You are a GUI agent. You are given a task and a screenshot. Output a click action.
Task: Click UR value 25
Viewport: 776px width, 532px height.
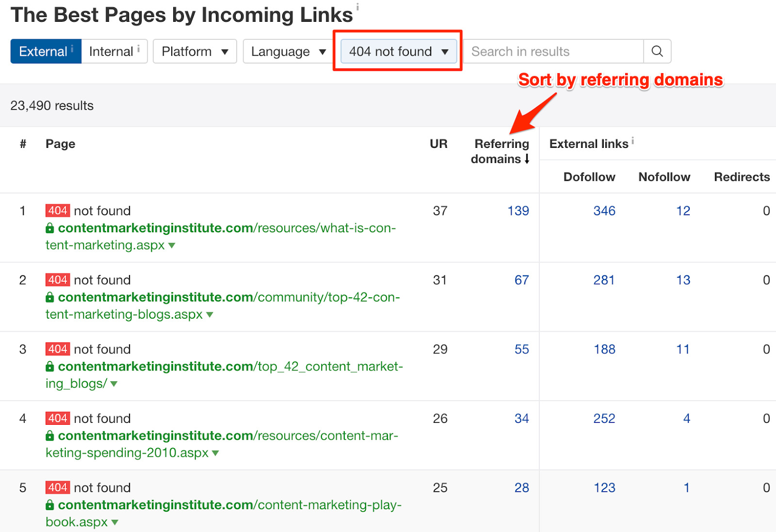click(440, 488)
